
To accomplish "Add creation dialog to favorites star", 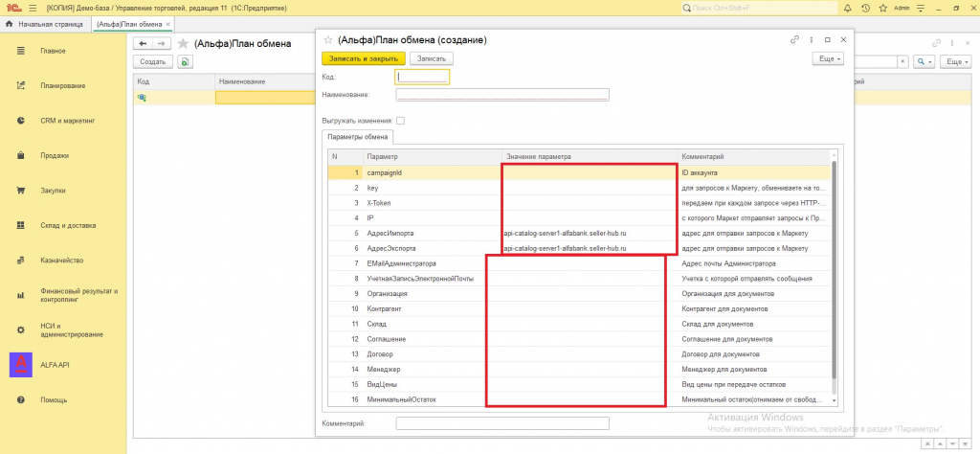I will tap(327, 39).
